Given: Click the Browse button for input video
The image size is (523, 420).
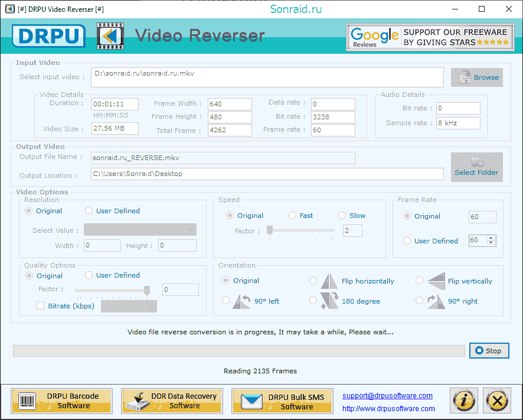Looking at the screenshot, I should pos(476,77).
